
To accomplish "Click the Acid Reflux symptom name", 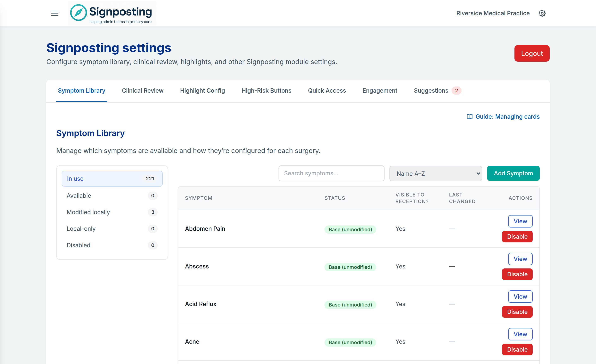I will (201, 304).
